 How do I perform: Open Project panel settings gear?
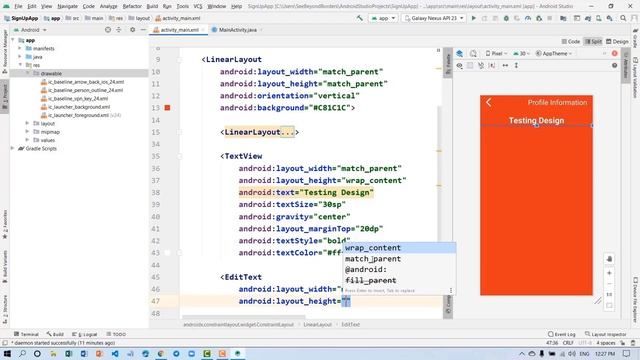point(132,30)
